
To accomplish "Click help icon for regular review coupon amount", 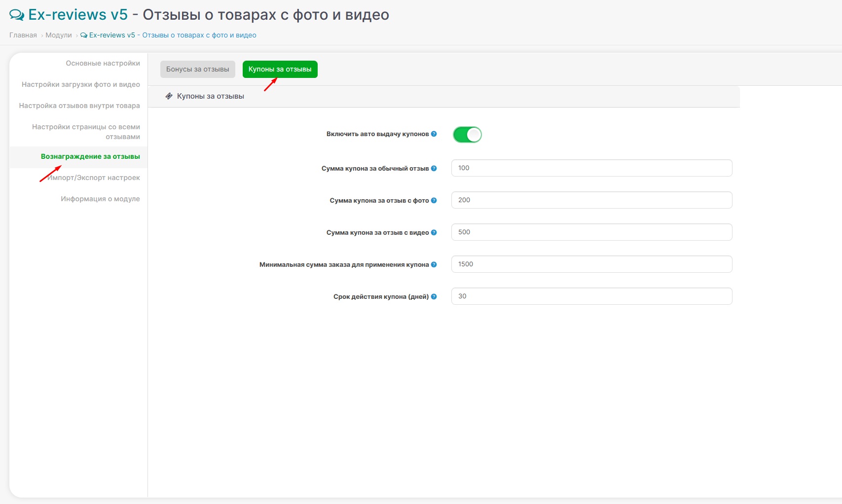I will click(434, 169).
